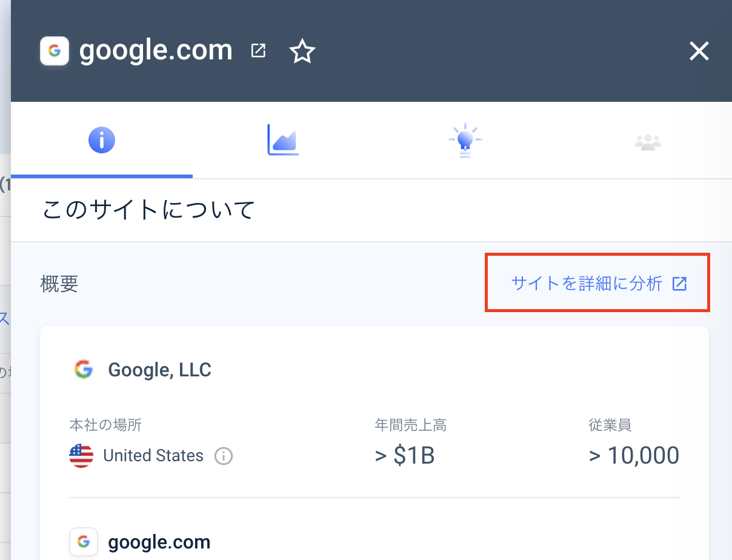
Task: Click the Google logo beside Google, LLC
Action: pyautogui.click(x=83, y=369)
